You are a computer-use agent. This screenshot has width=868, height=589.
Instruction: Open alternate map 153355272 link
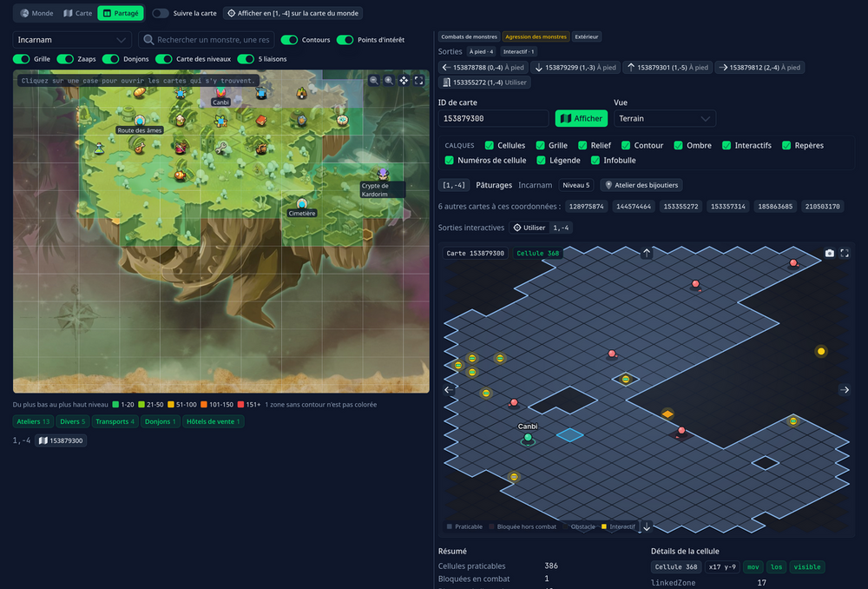click(x=681, y=206)
